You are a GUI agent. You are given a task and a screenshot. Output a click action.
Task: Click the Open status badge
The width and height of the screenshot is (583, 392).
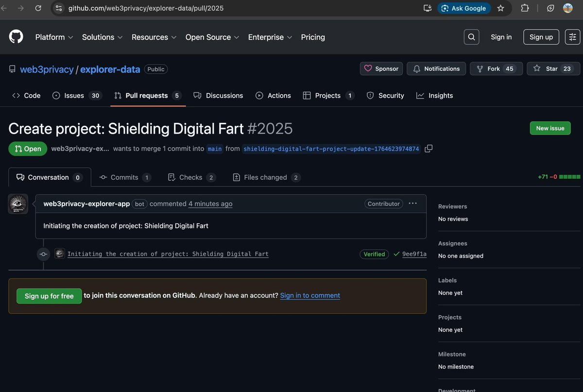tap(28, 149)
